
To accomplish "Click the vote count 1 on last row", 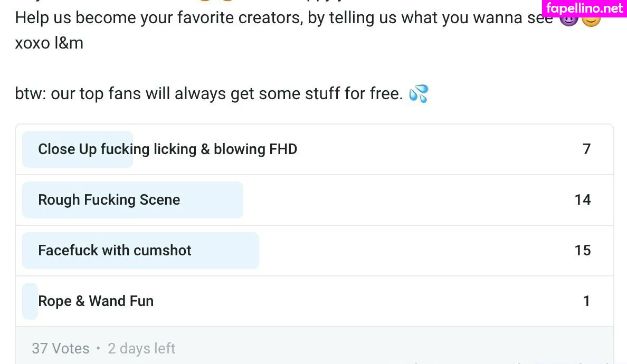I will 586,301.
